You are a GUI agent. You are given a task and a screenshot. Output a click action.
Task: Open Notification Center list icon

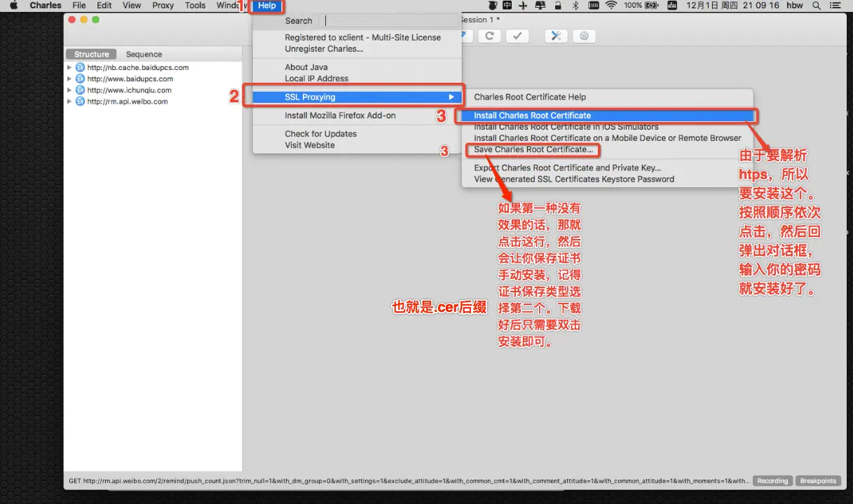[837, 6]
